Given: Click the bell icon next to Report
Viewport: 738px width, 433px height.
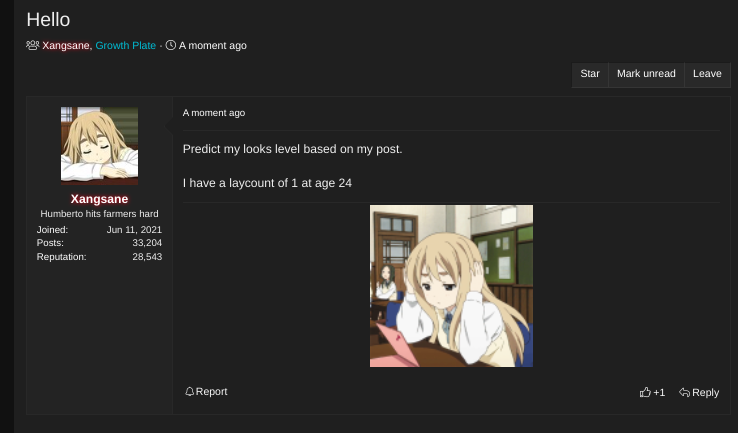Looking at the screenshot, I should 190,392.
